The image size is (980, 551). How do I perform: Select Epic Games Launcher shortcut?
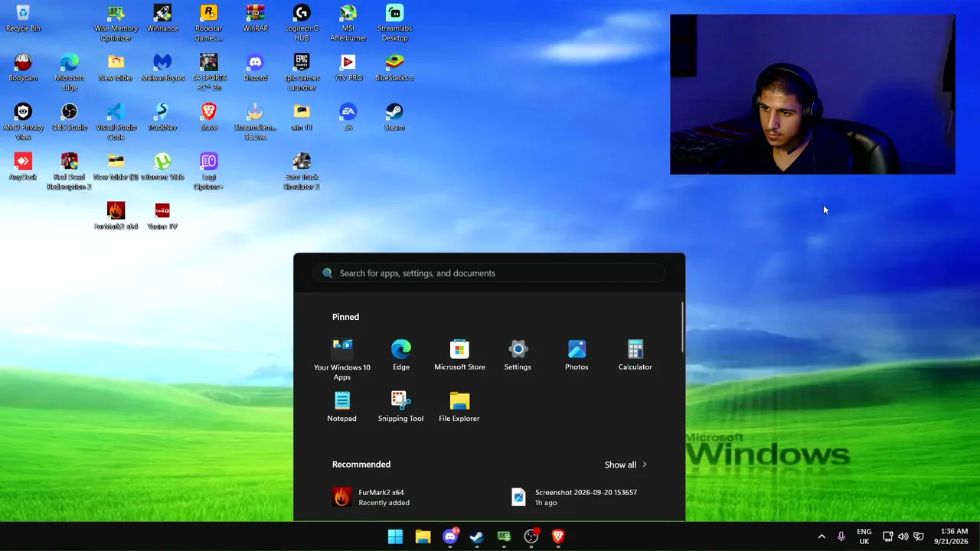pos(302,72)
